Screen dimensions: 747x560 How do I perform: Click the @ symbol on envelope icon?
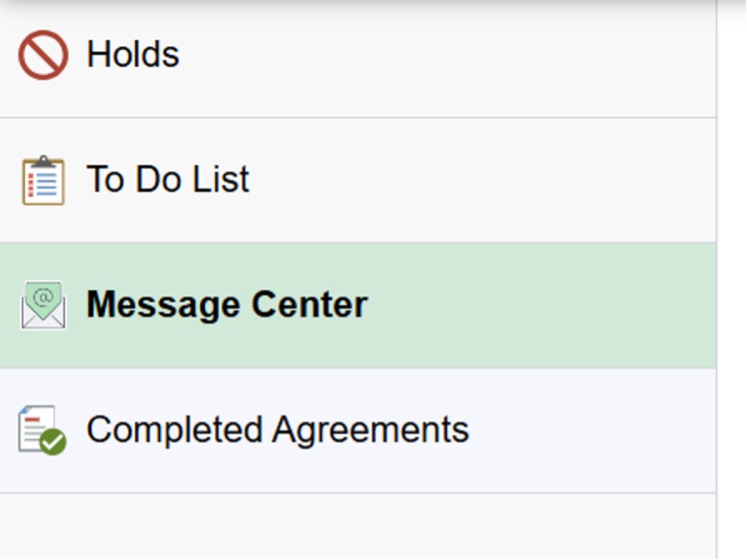(x=43, y=298)
